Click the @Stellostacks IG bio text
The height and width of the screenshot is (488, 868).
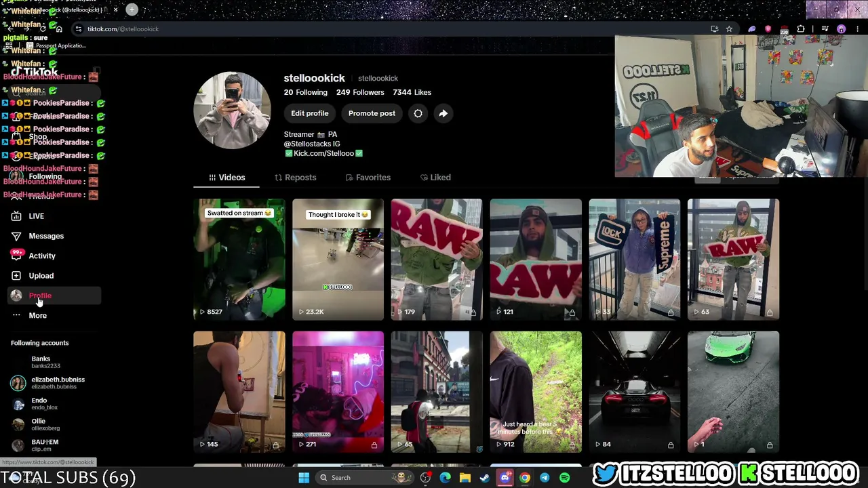312,144
